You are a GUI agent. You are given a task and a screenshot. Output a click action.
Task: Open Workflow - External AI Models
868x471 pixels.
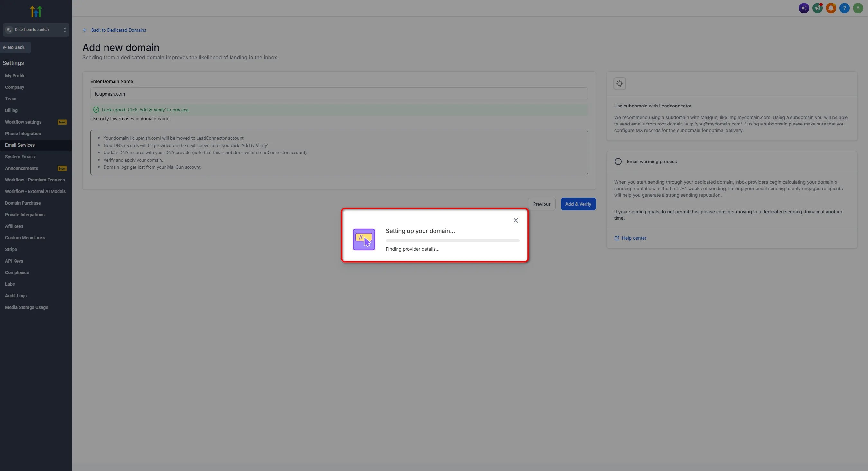point(36,191)
